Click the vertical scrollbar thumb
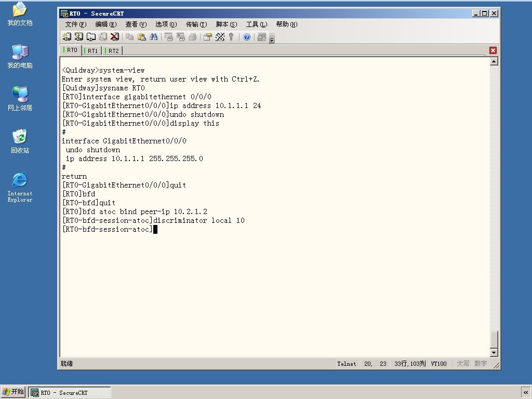Viewport: 532px width, 399px height. point(494,339)
